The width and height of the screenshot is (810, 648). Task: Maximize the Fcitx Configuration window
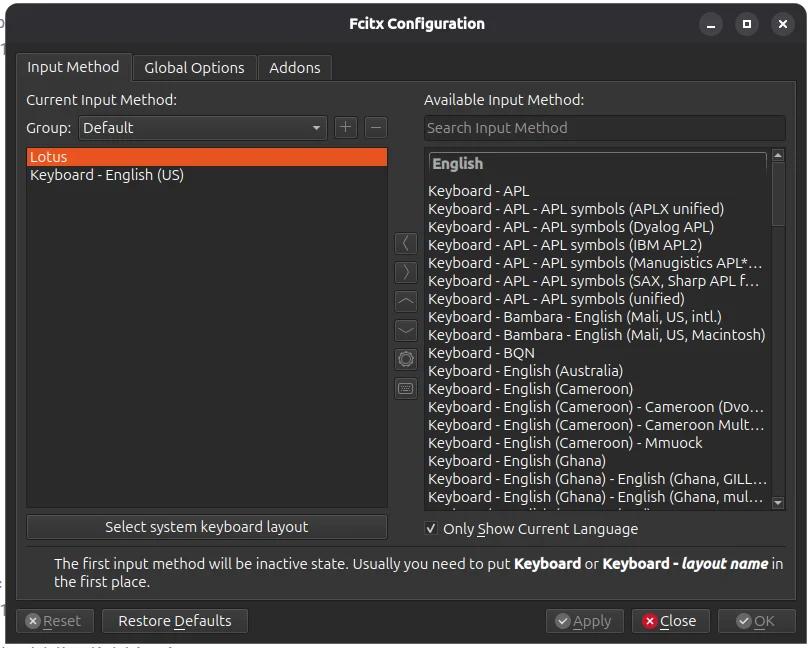tap(746, 24)
